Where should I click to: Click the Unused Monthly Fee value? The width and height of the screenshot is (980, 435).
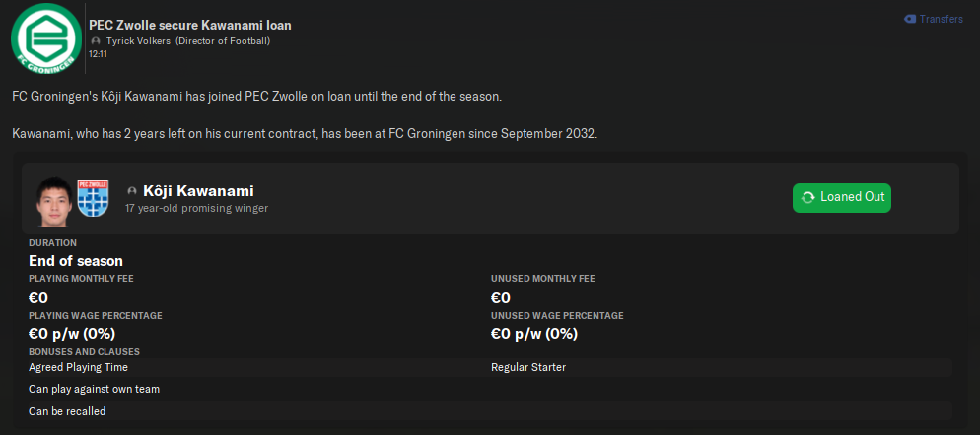(x=500, y=297)
